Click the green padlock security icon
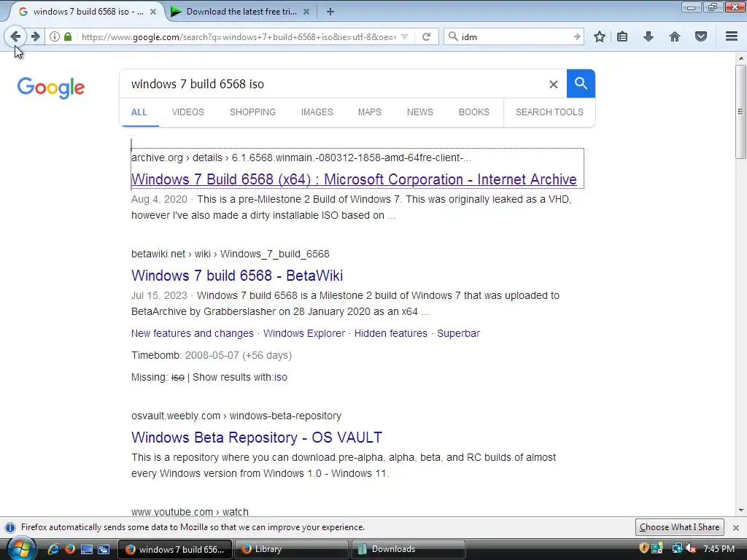The width and height of the screenshot is (747, 560). (68, 36)
